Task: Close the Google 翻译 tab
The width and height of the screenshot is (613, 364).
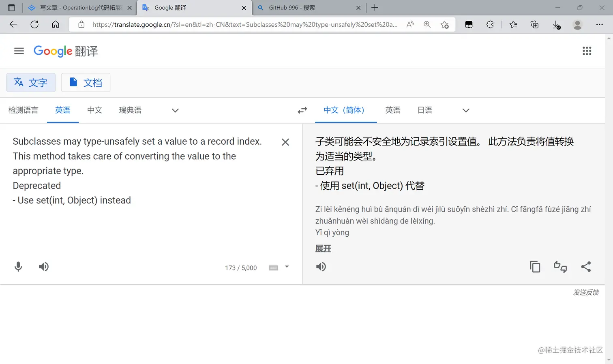Action: click(244, 8)
